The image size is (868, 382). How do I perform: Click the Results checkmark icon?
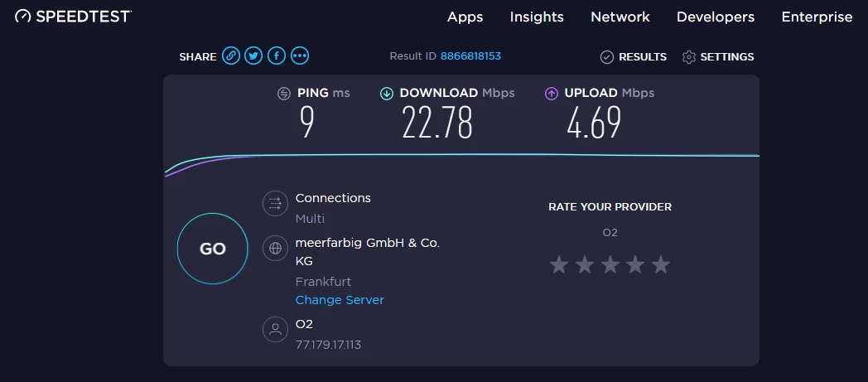606,57
